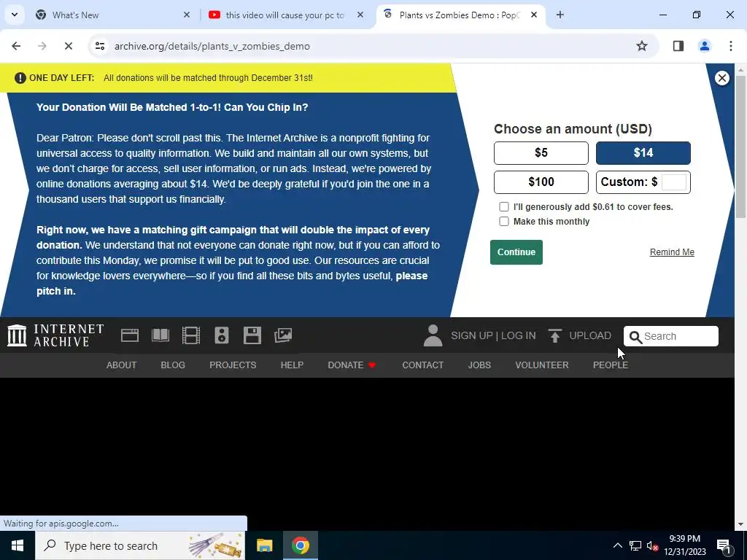Screen dimensions: 747x560
Task: Open Chrome three-dot menu
Action: (x=731, y=46)
